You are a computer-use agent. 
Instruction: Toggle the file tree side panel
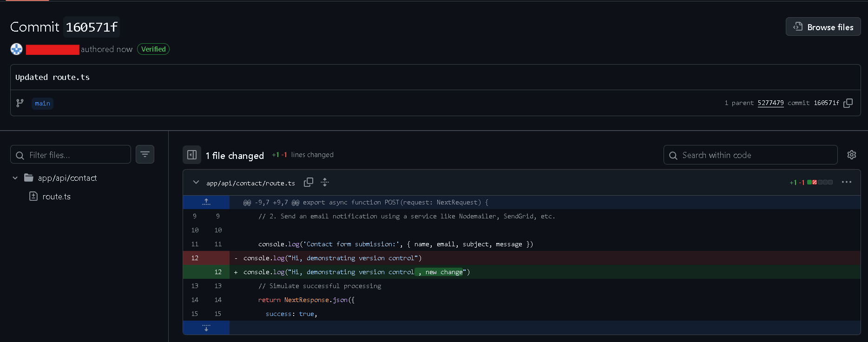point(192,155)
